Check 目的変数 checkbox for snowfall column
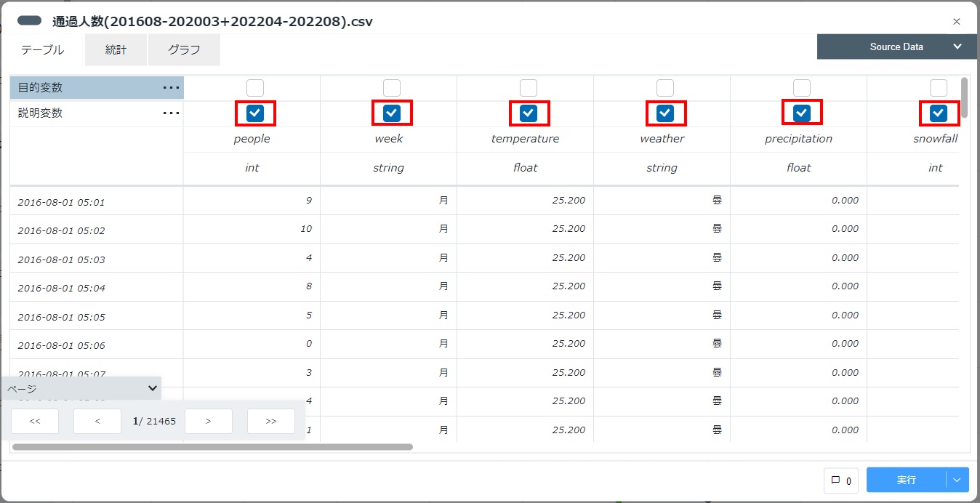Image resolution: width=980 pixels, height=503 pixels. (939, 88)
